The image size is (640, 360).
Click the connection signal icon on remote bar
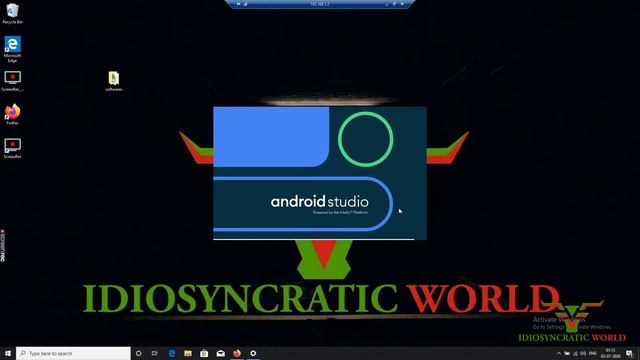click(246, 4)
